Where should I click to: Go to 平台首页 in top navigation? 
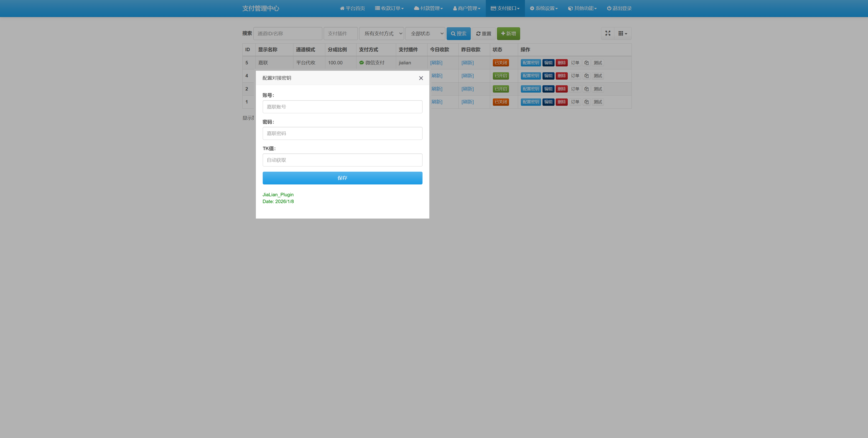pyautogui.click(x=352, y=8)
